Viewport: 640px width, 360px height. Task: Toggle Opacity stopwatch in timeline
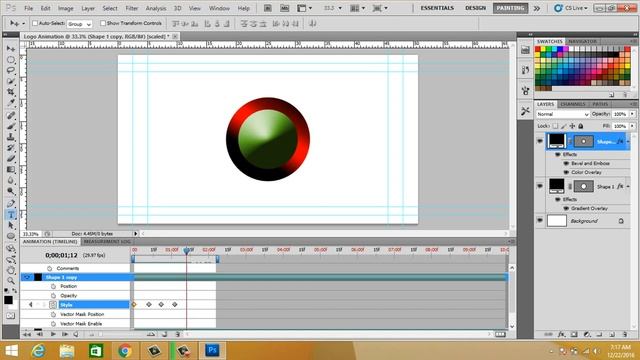(x=53, y=296)
